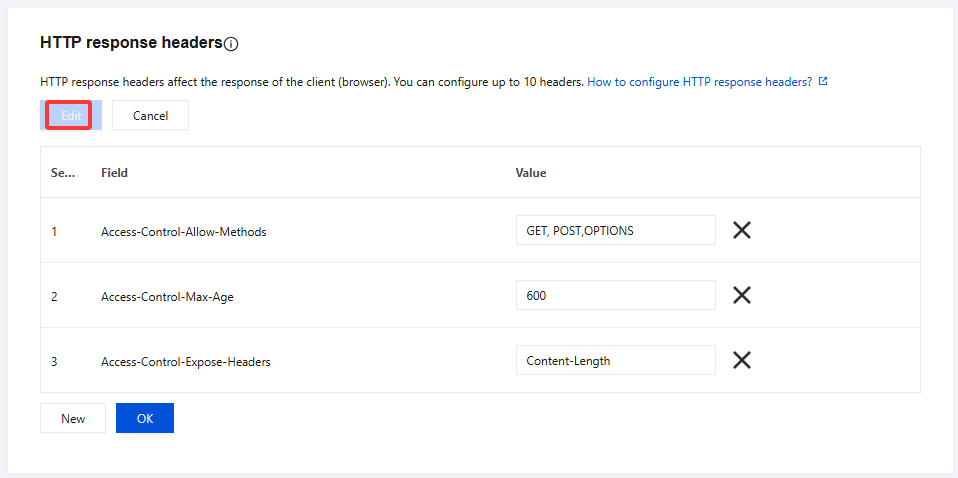Focus the GET, POST,OPTIONS value field

[x=615, y=230]
